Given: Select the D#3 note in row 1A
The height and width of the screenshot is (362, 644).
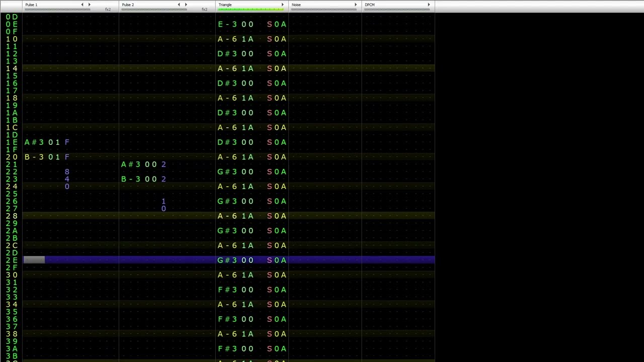Looking at the screenshot, I should 227,113.
